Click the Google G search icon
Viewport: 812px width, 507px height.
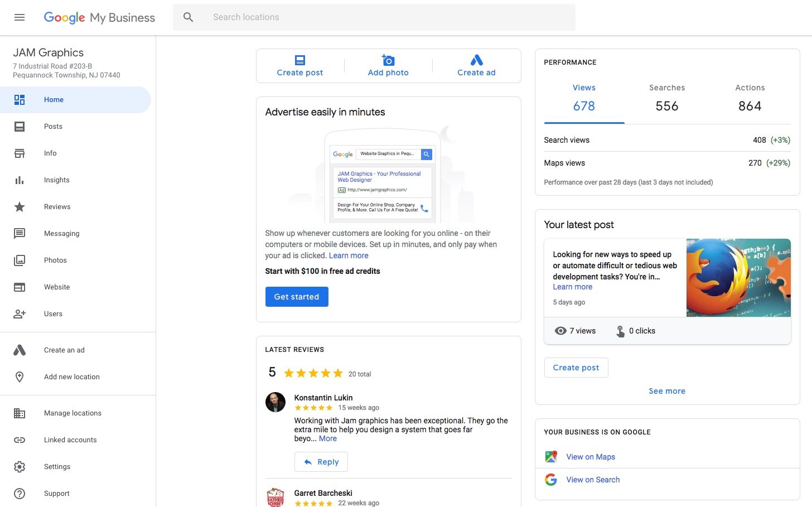[551, 480]
